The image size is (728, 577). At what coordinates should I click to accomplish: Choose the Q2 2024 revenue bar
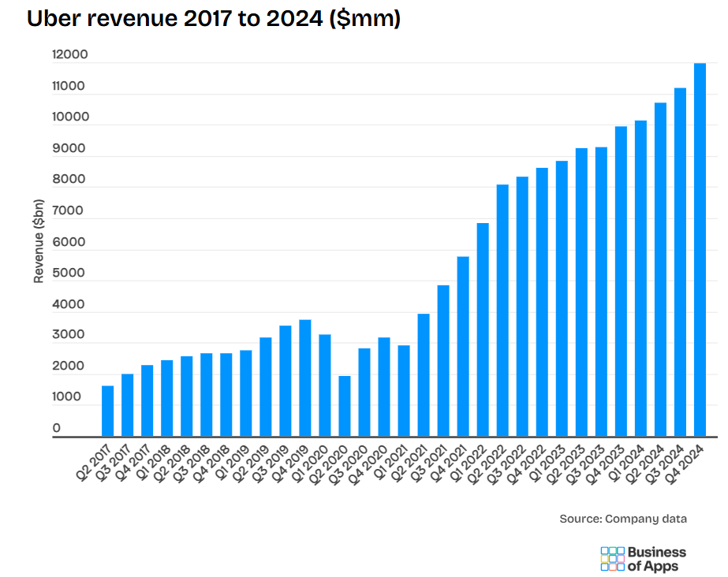point(660,270)
